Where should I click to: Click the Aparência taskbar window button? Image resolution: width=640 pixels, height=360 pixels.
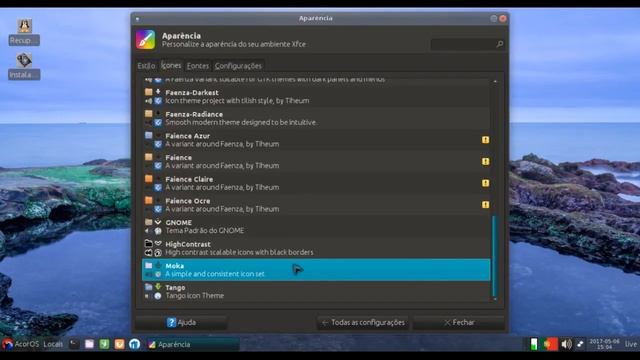(193, 344)
